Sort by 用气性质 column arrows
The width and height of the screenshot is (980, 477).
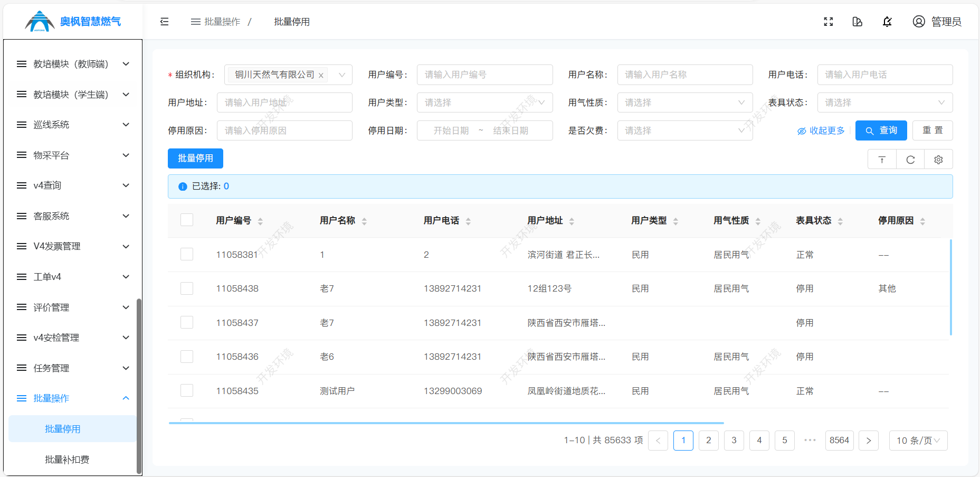758,221
